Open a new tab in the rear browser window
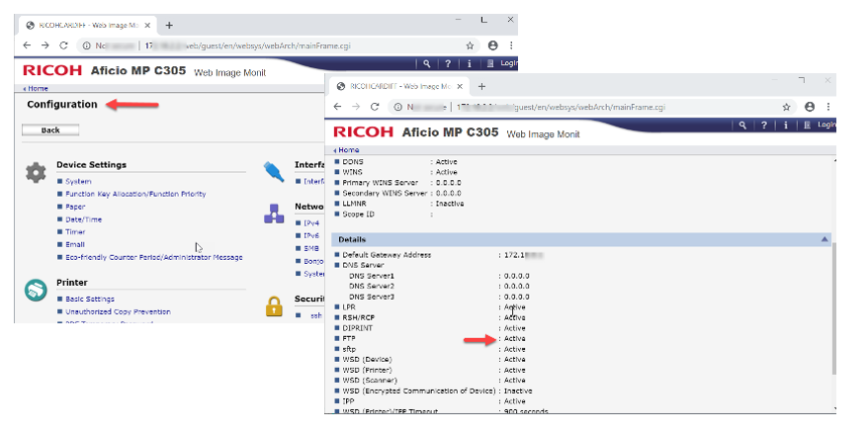 pyautogui.click(x=169, y=25)
